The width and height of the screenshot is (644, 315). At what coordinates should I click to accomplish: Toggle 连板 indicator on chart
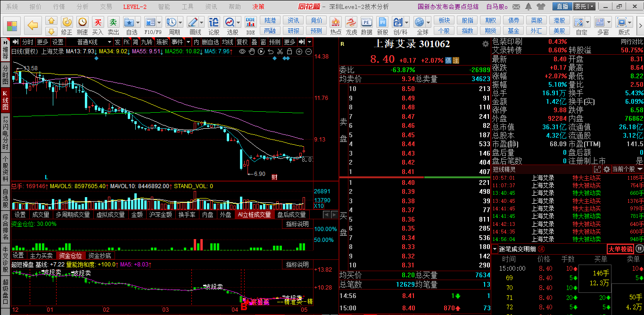(x=162, y=42)
